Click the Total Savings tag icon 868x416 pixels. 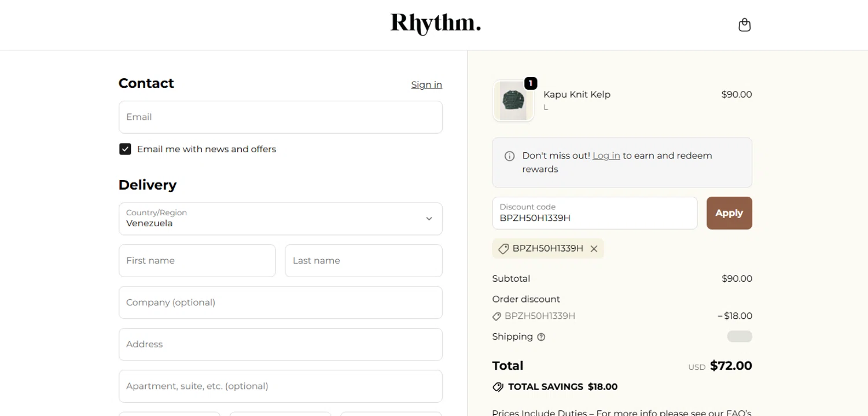[498, 387]
